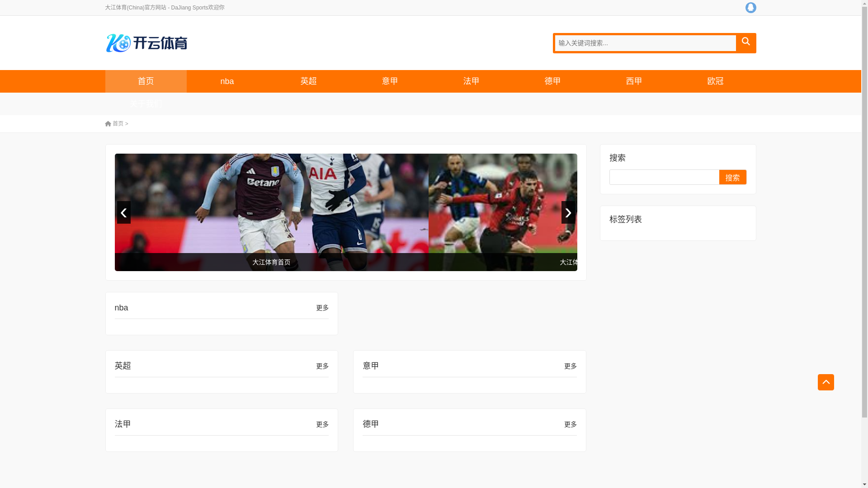The image size is (868, 488).
Task: Focus the sidebar search input box
Action: pos(664,177)
